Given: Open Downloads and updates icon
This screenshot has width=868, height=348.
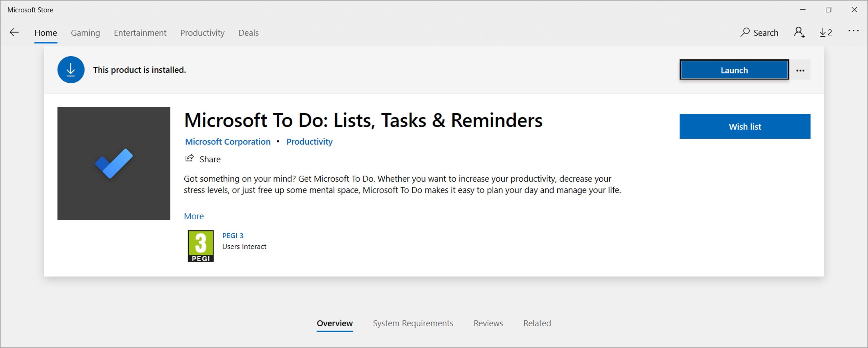Looking at the screenshot, I should [x=825, y=33].
